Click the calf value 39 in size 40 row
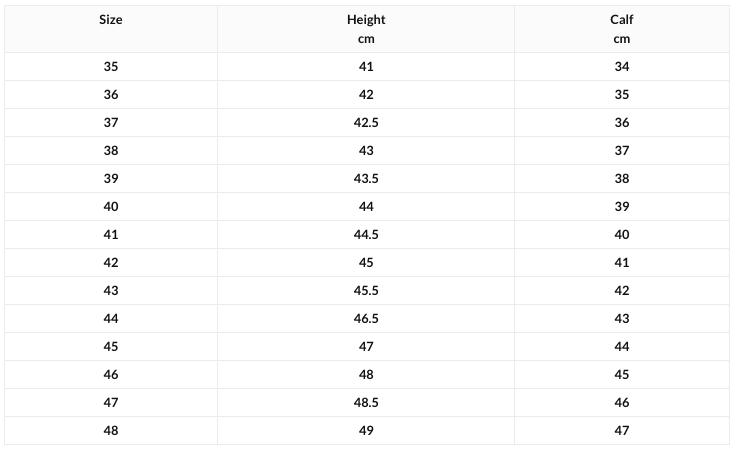 click(x=622, y=207)
